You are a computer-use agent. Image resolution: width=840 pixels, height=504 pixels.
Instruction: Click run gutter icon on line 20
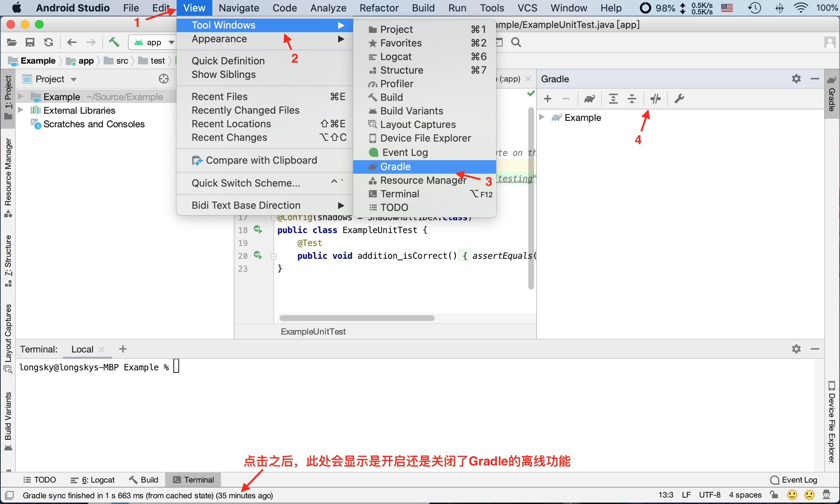tap(258, 255)
